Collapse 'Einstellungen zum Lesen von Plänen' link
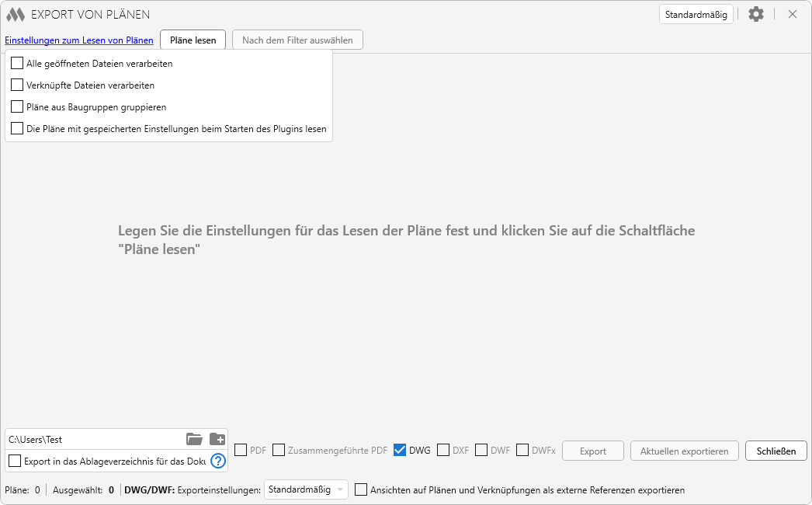812x505 pixels. (79, 40)
